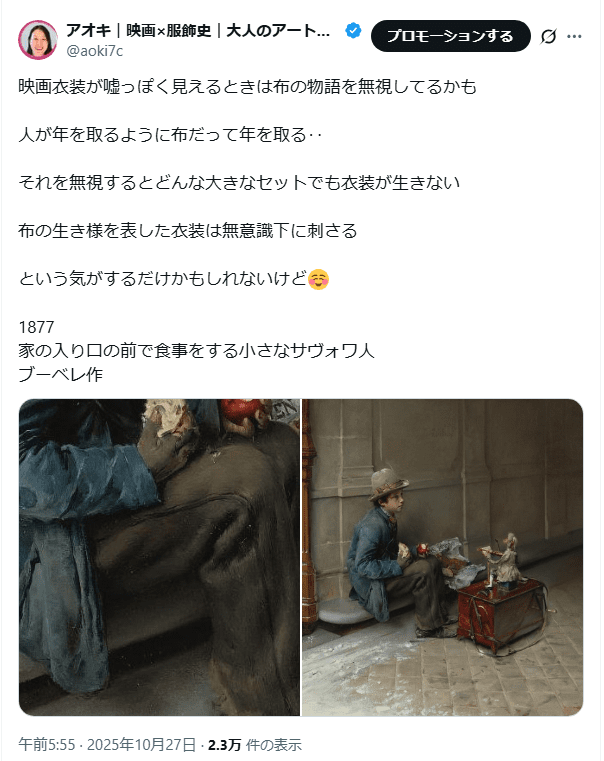Click the blushing smile emoji
Image resolution: width=604 pixels, height=761 pixels.
coord(319,279)
